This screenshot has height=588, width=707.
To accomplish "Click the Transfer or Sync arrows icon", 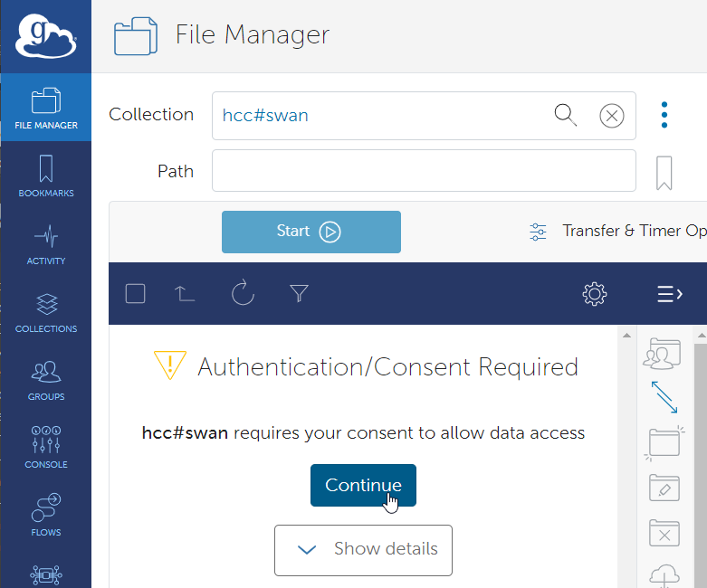I will [664, 397].
